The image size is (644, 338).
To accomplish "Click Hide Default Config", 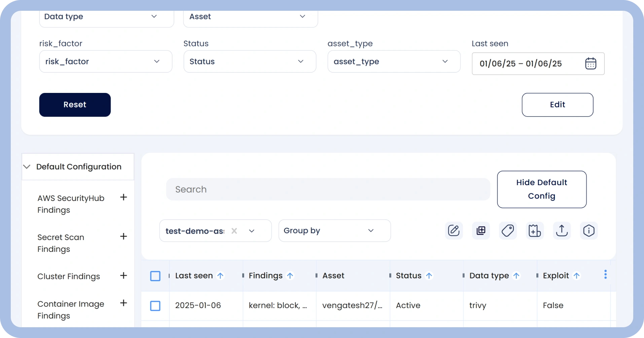I will (x=541, y=189).
